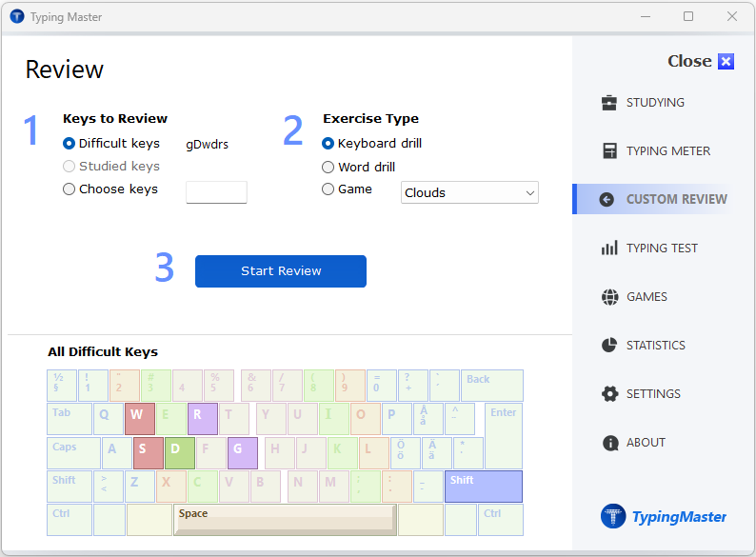This screenshot has height=557, width=756.
Task: Click the Q key on keyboard diagram
Action: [109, 419]
